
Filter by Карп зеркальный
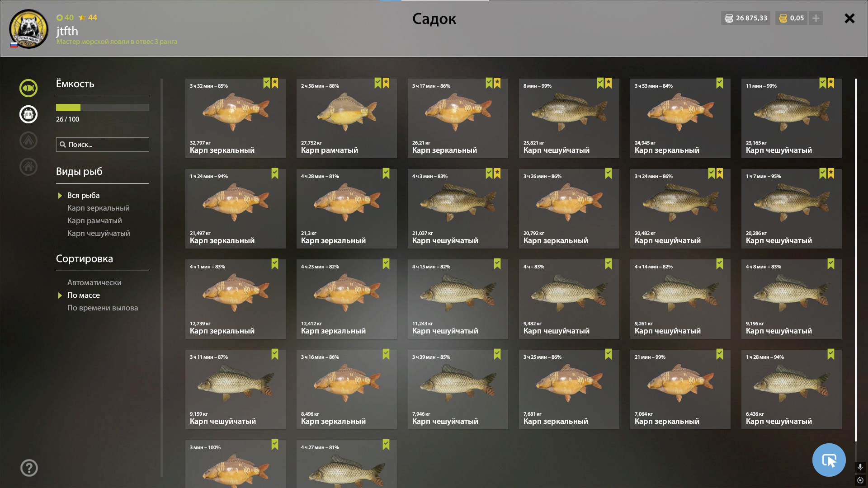tap(99, 208)
